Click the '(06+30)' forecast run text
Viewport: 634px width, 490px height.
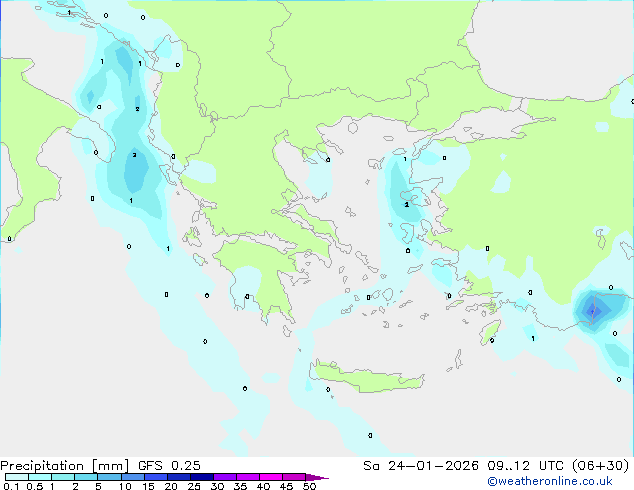pos(601,466)
